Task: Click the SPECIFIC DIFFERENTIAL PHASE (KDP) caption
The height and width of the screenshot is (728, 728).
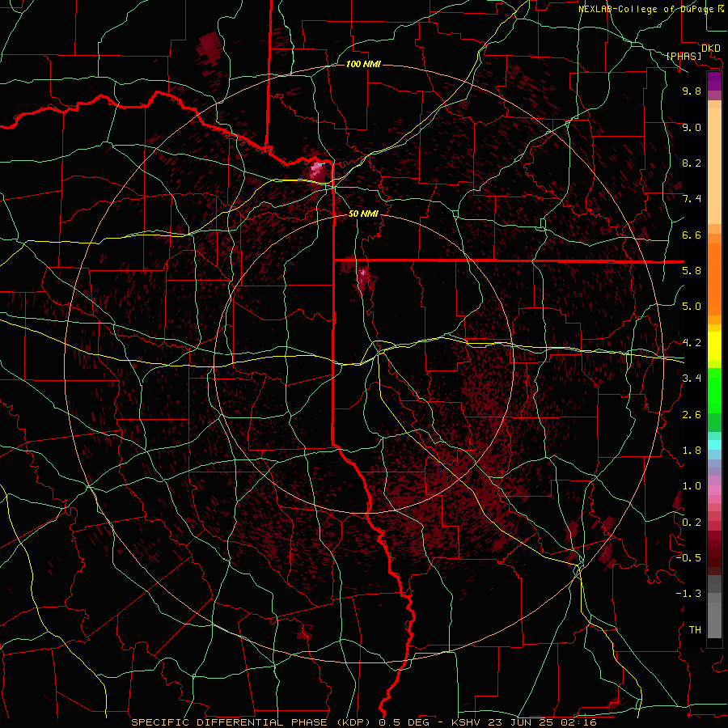Action: pyautogui.click(x=252, y=722)
